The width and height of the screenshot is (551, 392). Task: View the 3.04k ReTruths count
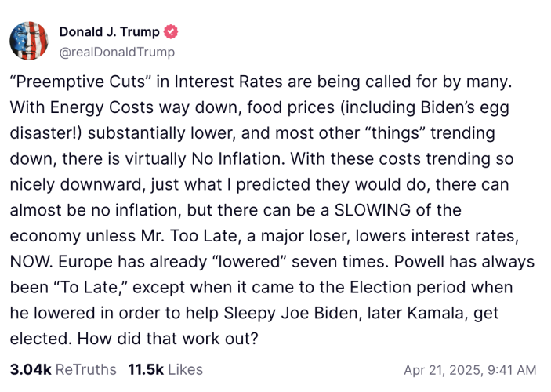(x=63, y=369)
